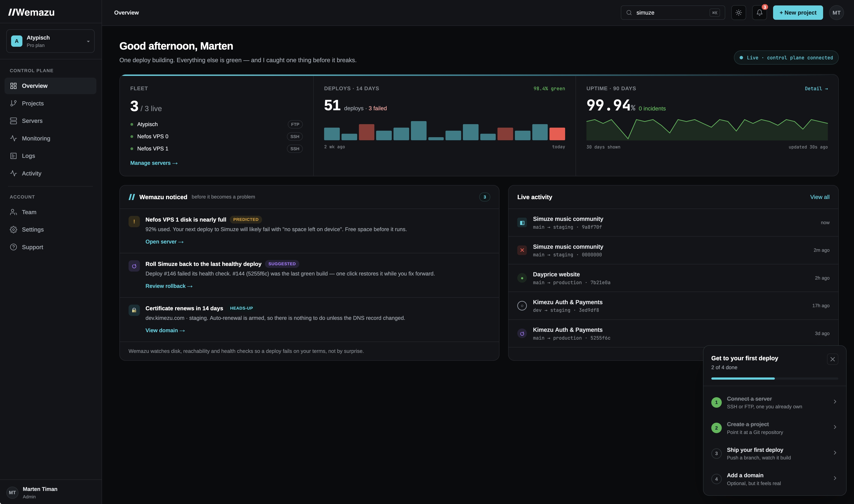This screenshot has width=854, height=504.
Task: Click the disk warning icon for Nefos VPS 1
Action: 134,221
